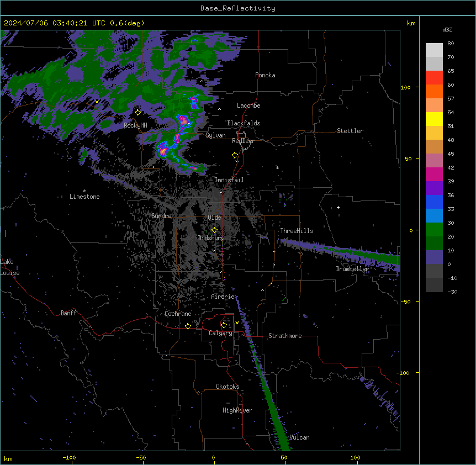Screen dimensions: 476x465
Task: Click the light gray 70–80 dBZ legend swatch
Action: coord(434,50)
